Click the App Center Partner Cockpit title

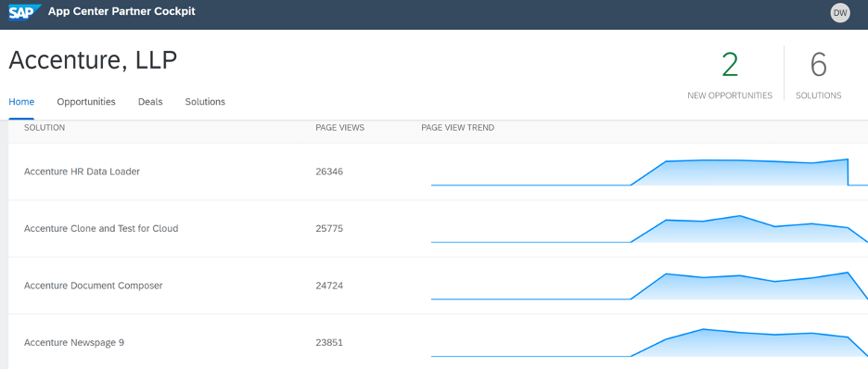tap(121, 11)
